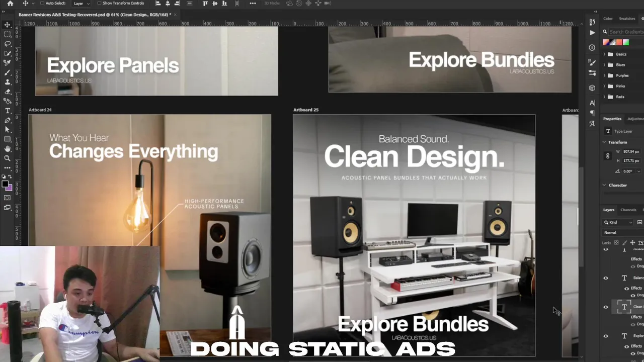The width and height of the screenshot is (644, 362).
Task: Open the layer filter Kind dropdown
Action: point(618,222)
